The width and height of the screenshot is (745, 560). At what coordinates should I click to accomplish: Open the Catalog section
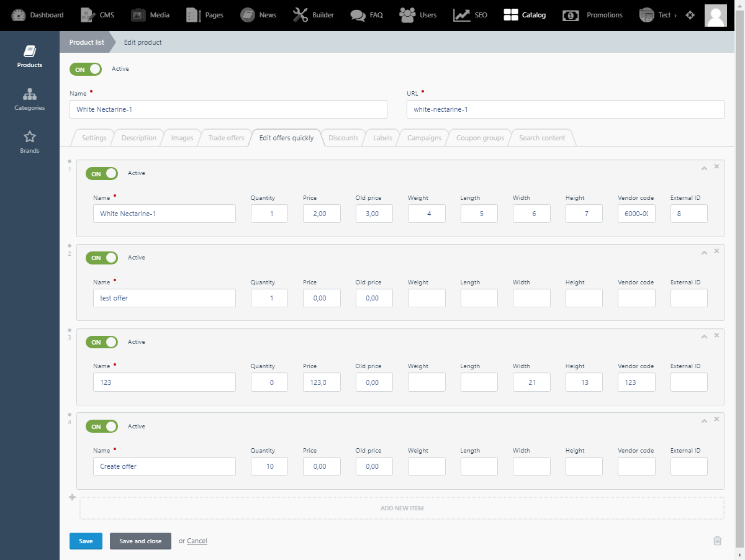(525, 15)
